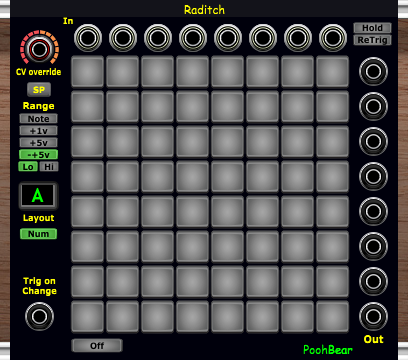This screenshot has height=360, width=408.
Task: Click pad in row 8, column 8
Action: (x=332, y=316)
